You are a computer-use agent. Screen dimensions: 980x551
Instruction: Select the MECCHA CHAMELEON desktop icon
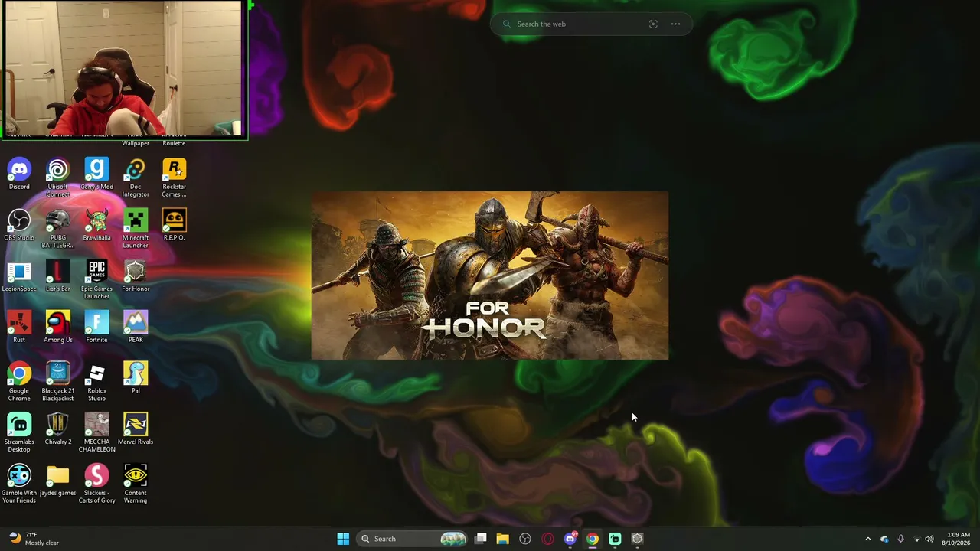coord(96,433)
